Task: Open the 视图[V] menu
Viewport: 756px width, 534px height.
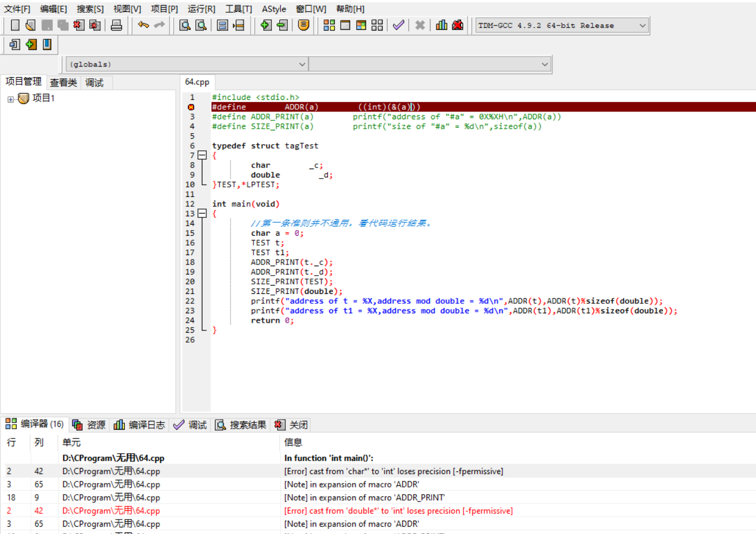Action: [128, 9]
